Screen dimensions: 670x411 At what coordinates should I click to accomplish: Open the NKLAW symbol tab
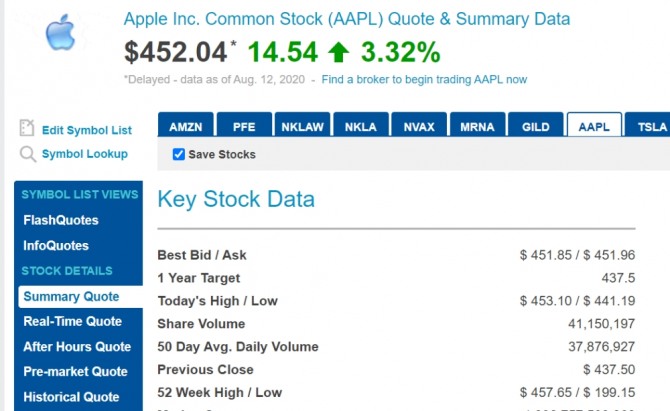302,127
